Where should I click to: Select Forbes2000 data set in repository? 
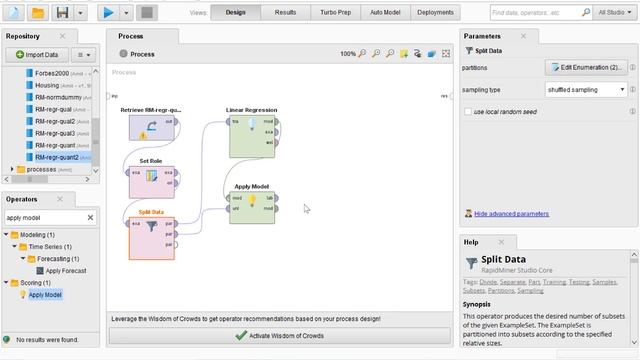click(59, 73)
